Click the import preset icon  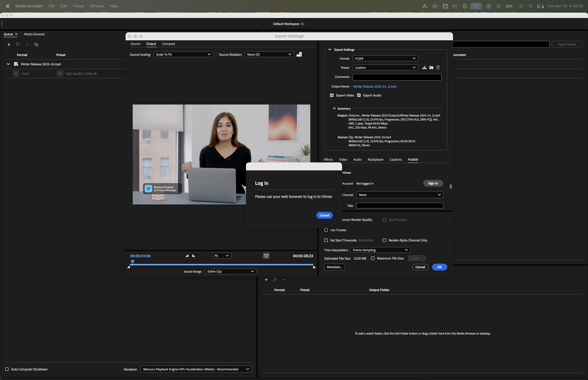[x=431, y=68]
